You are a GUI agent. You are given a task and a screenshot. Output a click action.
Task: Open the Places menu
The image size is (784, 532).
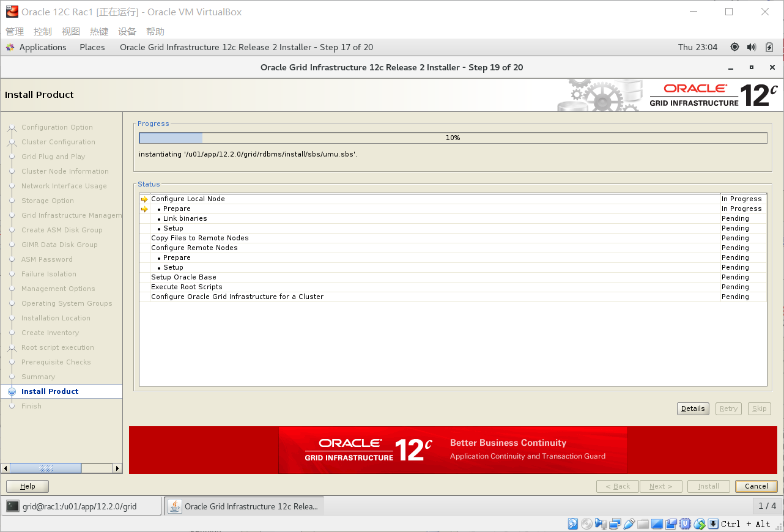point(92,46)
